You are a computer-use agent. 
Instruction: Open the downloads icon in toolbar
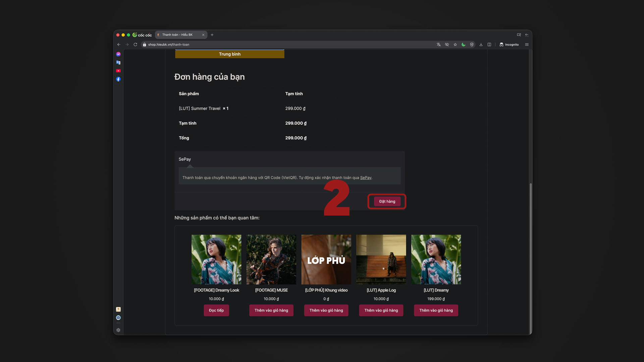pos(481,45)
